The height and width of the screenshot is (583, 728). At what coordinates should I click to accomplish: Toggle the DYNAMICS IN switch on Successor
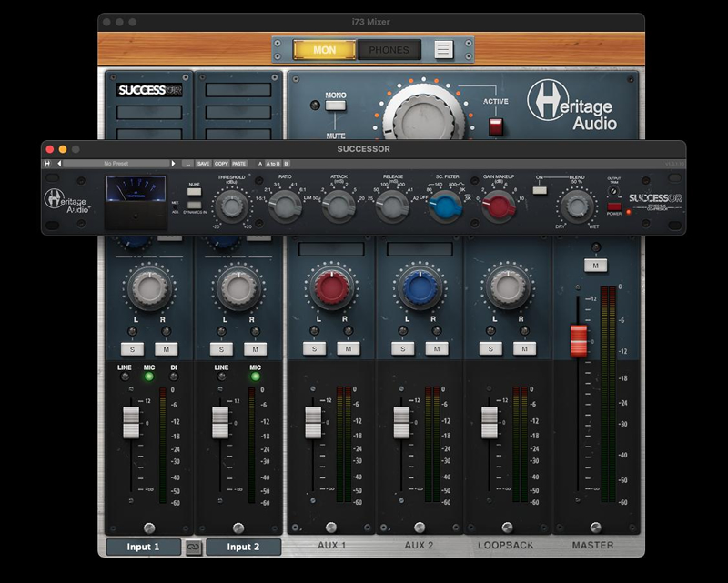[x=194, y=205]
